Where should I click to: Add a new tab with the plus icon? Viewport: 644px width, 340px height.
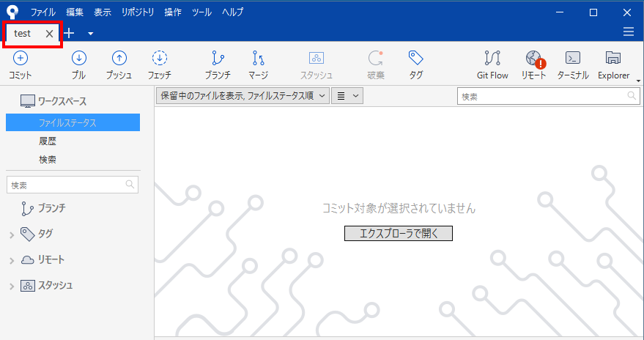69,33
